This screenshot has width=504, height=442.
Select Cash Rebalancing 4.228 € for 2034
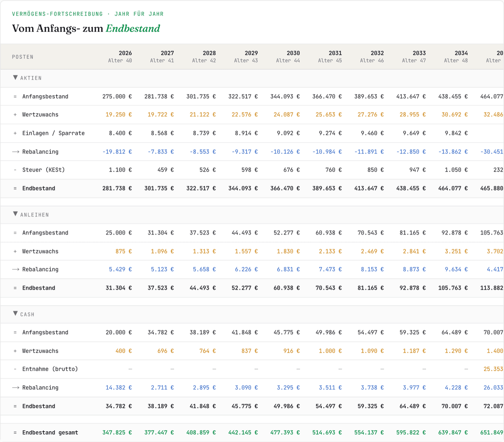(x=456, y=387)
